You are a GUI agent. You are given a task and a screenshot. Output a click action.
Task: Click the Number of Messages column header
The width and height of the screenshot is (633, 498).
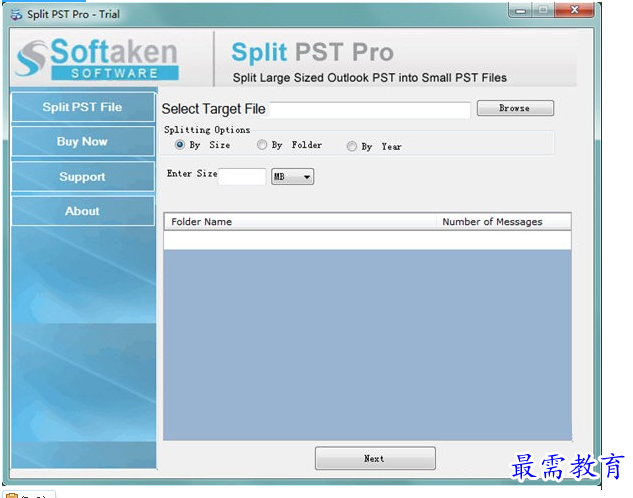click(503, 222)
